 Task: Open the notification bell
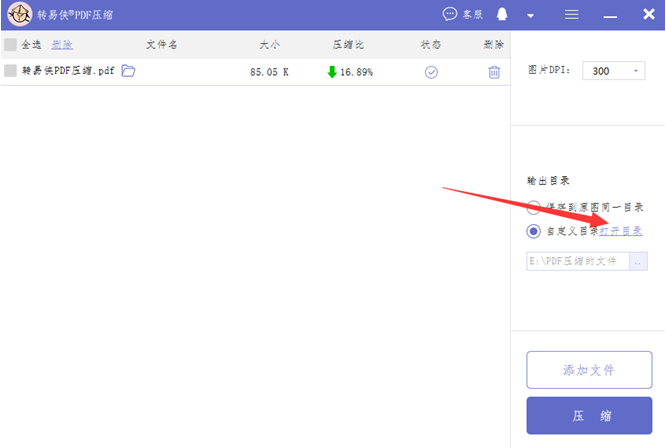[x=502, y=14]
